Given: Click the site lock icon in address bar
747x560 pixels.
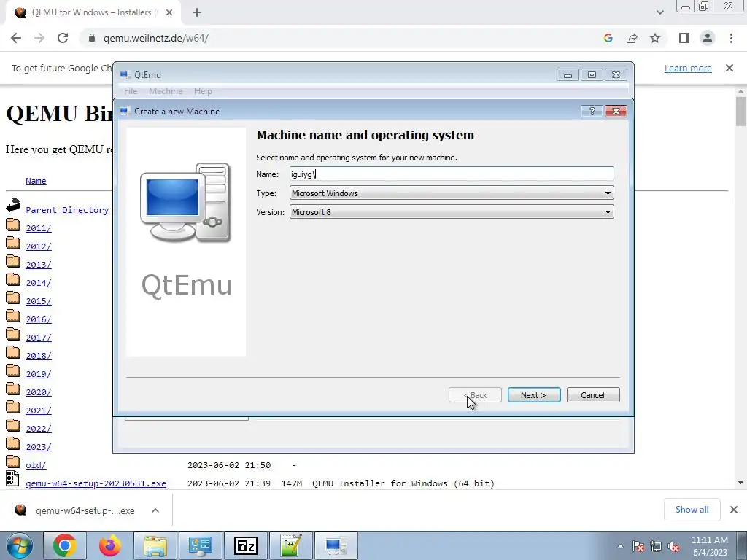Looking at the screenshot, I should [92, 38].
